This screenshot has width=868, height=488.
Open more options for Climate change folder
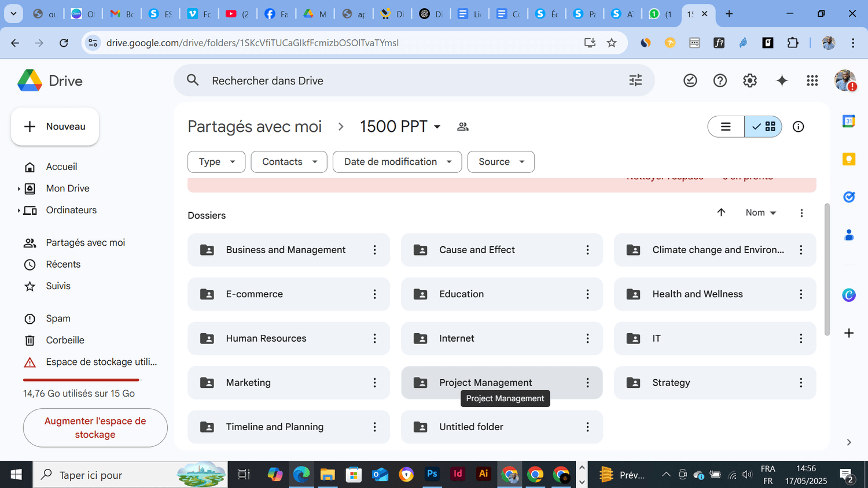coord(801,250)
